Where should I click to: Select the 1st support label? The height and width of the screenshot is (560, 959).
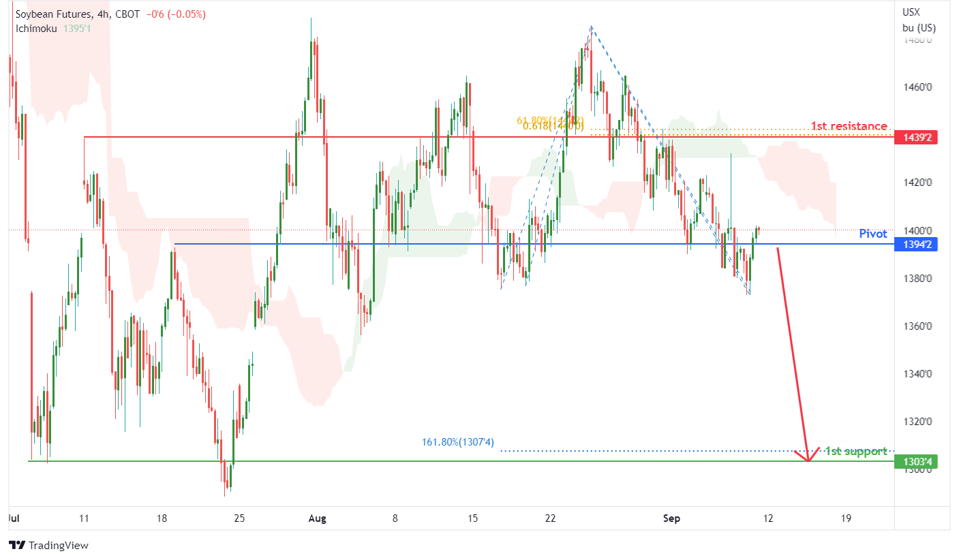click(x=856, y=451)
